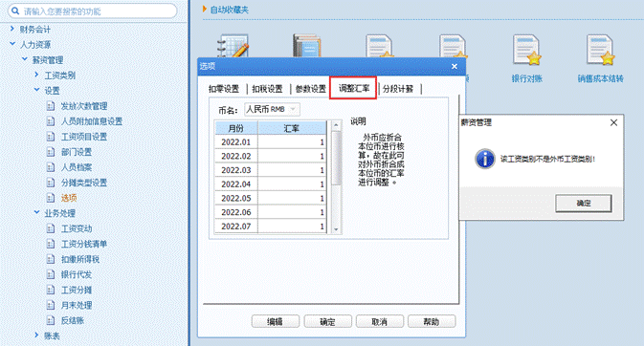Image resolution: width=644 pixels, height=346 pixels.
Task: Open the 币名 currency dropdown
Action: [x=272, y=110]
